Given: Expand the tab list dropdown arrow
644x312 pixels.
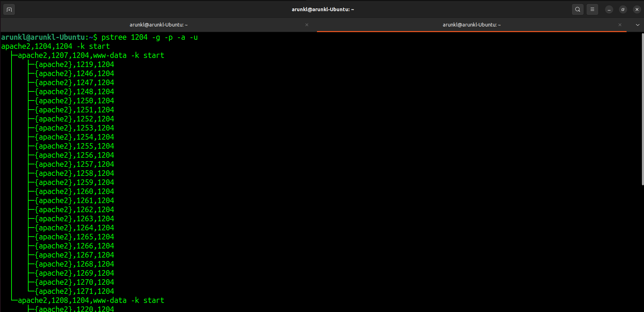Looking at the screenshot, I should pos(638,25).
